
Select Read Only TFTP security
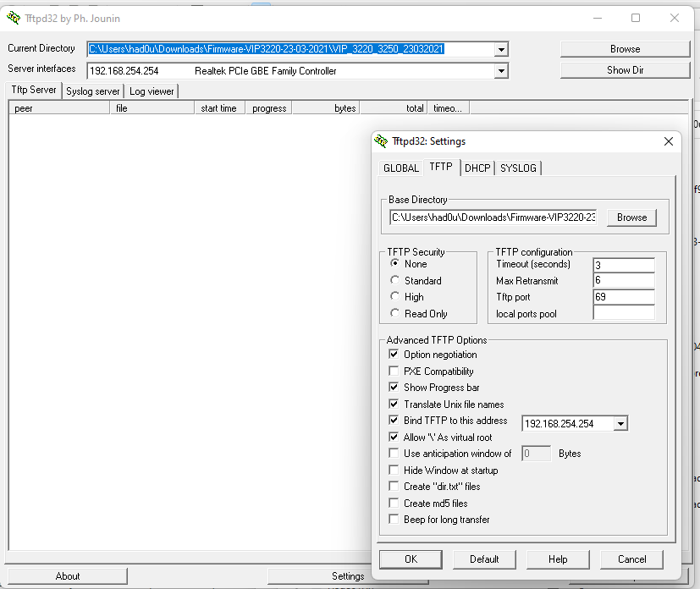click(x=394, y=313)
